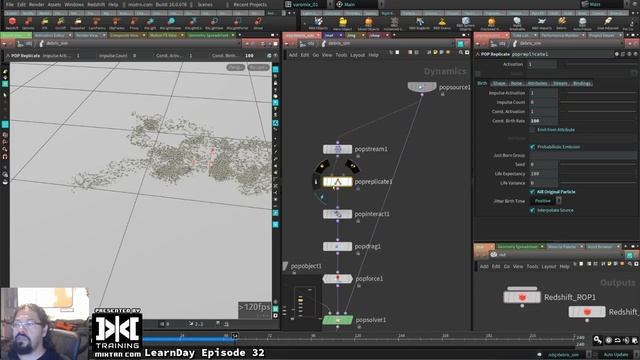Open network editor Tools menu

tap(341, 55)
